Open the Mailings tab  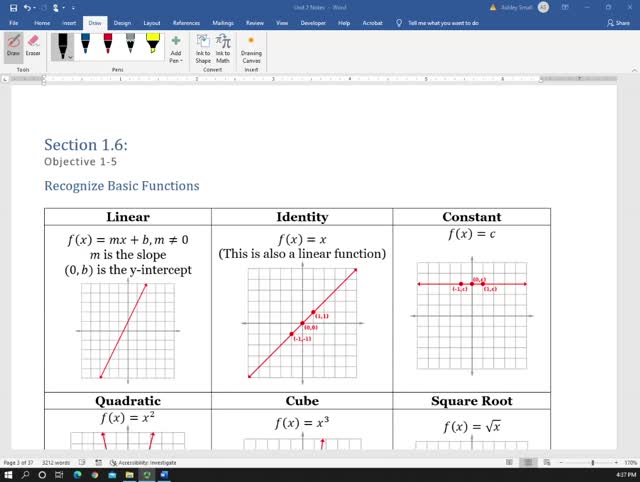[223, 23]
